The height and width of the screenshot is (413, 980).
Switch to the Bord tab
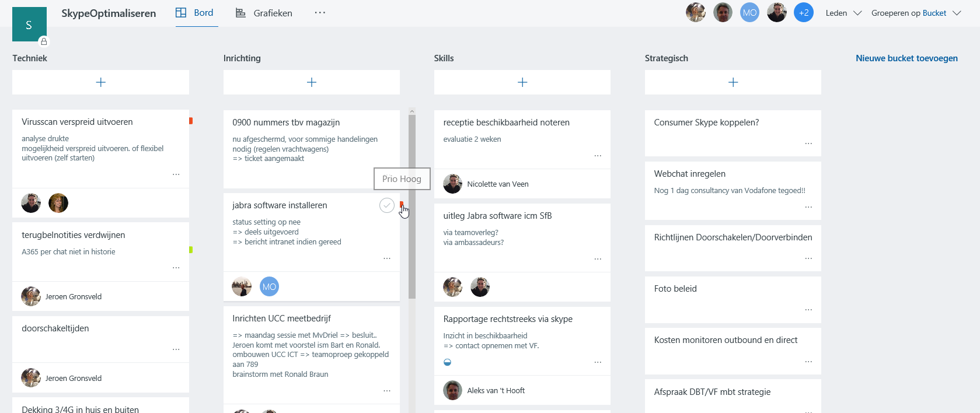(x=197, y=13)
